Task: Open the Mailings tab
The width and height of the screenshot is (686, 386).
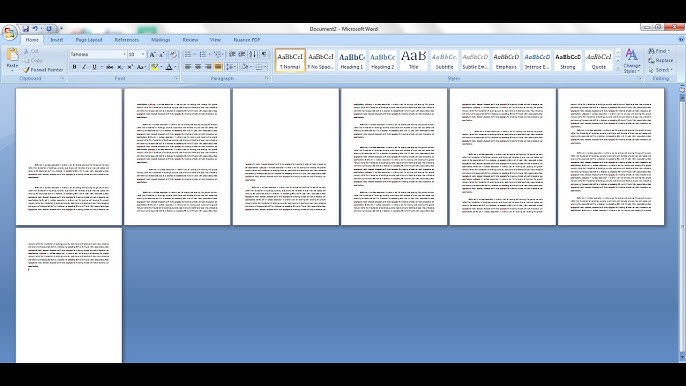Action: coord(161,40)
